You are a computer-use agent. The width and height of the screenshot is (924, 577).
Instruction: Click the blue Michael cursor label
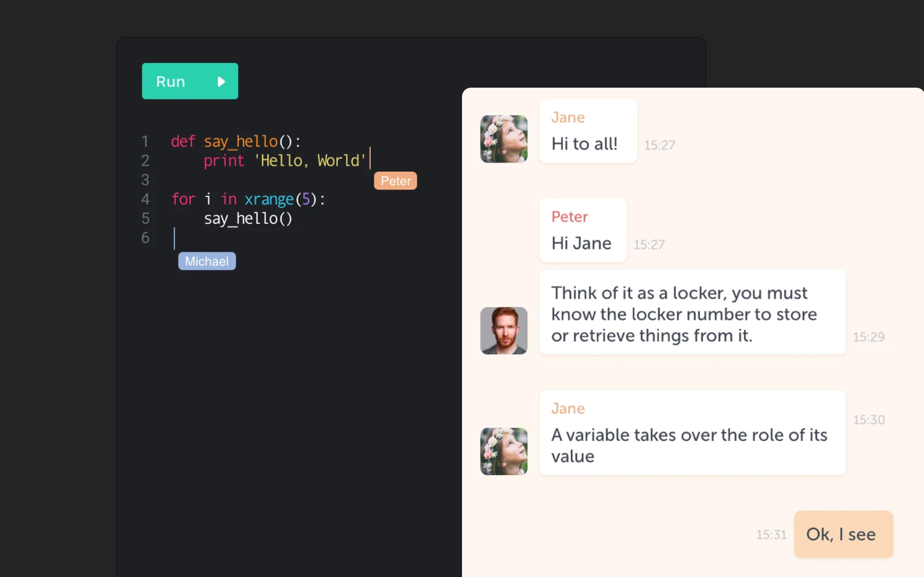click(207, 261)
